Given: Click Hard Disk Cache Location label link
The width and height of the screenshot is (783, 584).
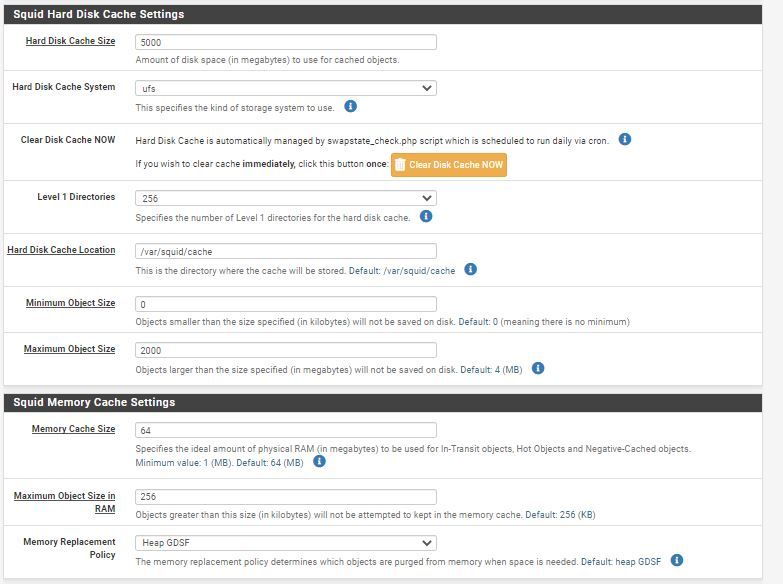Looking at the screenshot, I should click(x=61, y=250).
